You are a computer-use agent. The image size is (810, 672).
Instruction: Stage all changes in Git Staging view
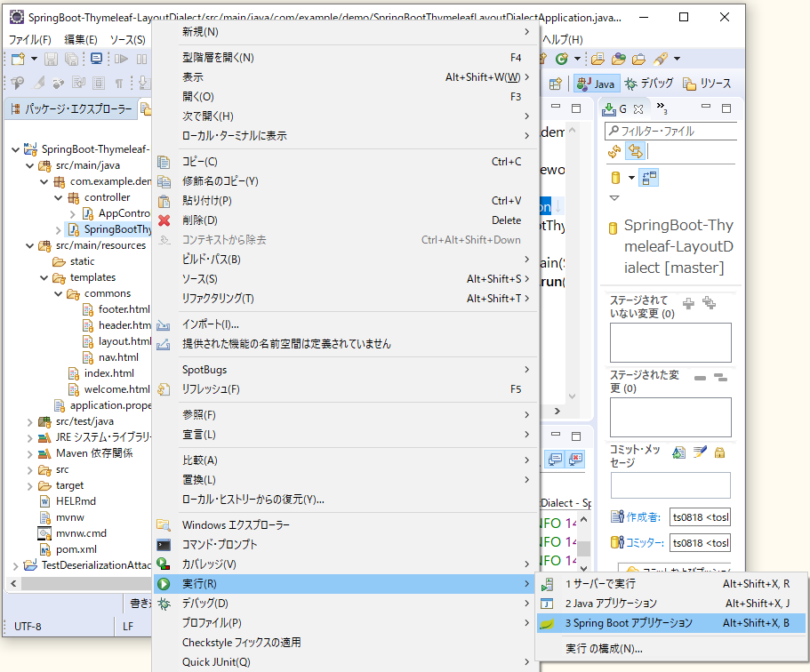(710, 304)
